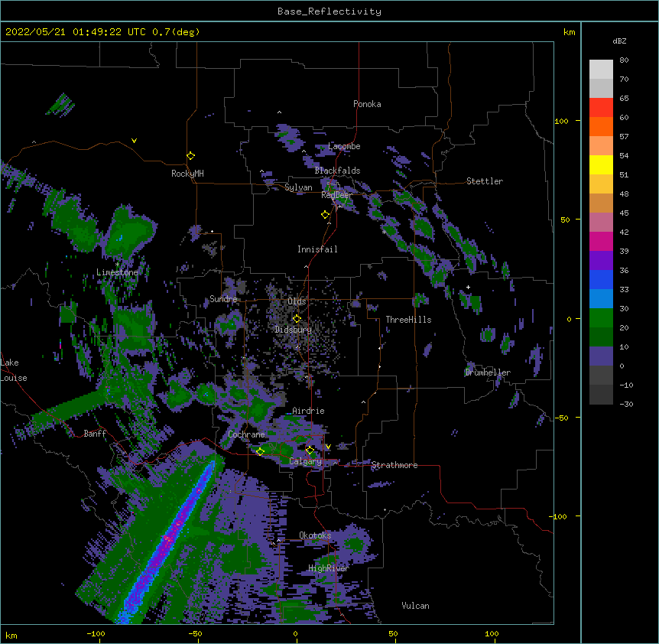659x644 pixels.
Task: Click the yellow diamond marker above RockyMH
Action: [x=190, y=156]
